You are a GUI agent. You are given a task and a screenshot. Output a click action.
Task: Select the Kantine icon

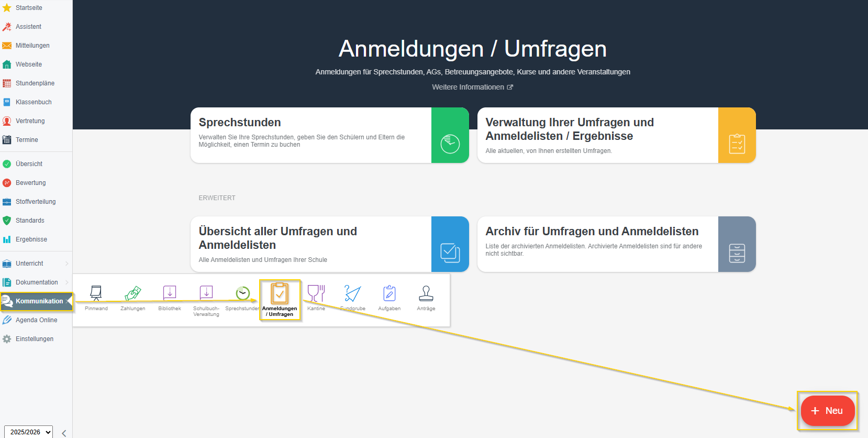tap(316, 297)
